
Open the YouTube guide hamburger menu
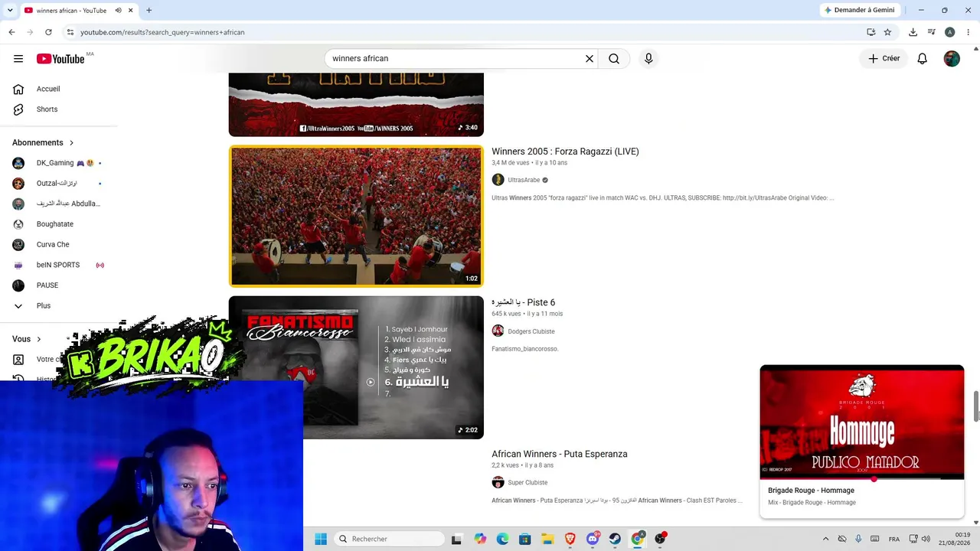point(18,59)
